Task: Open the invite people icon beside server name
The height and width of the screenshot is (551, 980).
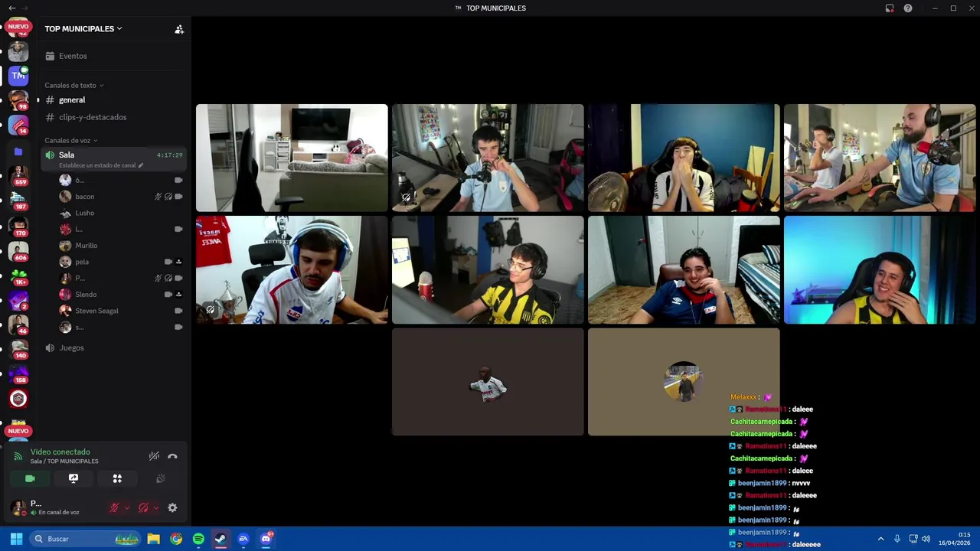Action: (179, 29)
